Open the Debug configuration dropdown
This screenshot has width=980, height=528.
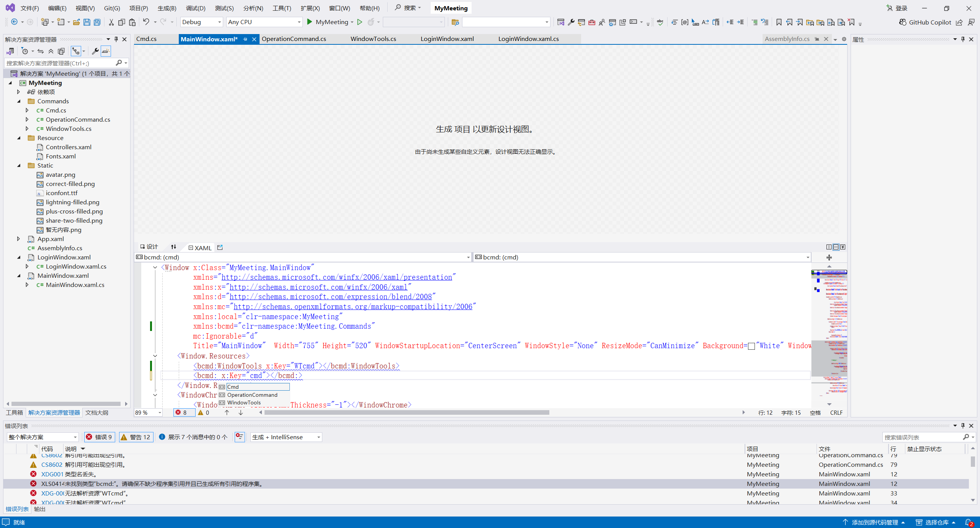202,22
